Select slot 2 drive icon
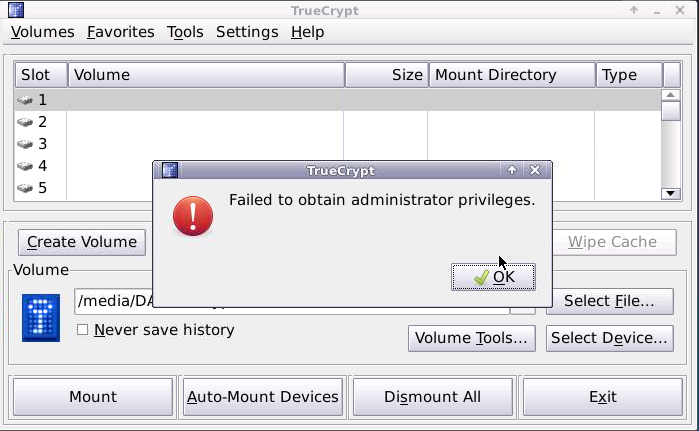The height and width of the screenshot is (431, 699). pyautogui.click(x=25, y=122)
